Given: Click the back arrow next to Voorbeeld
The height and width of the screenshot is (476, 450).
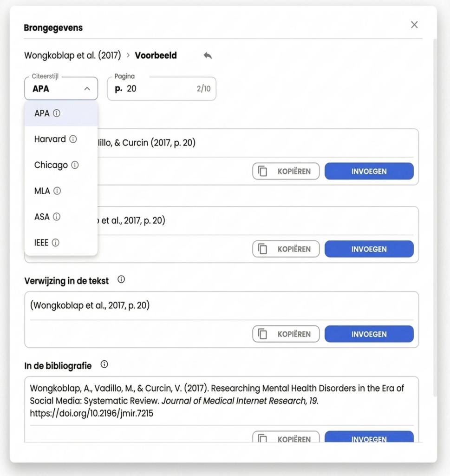Looking at the screenshot, I should pyautogui.click(x=208, y=56).
